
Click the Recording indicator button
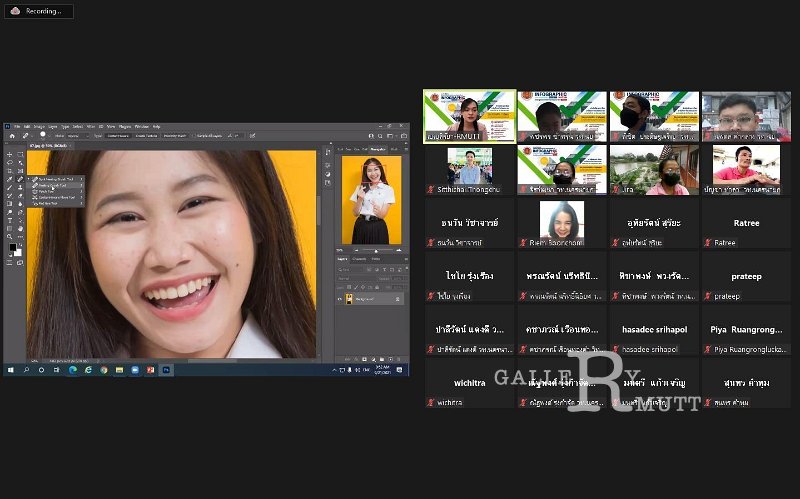click(38, 11)
